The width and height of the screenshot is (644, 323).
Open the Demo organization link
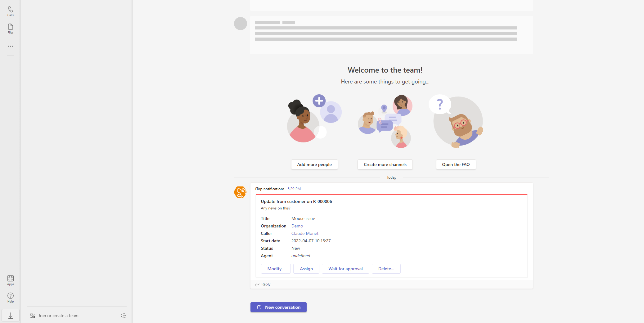(297, 226)
